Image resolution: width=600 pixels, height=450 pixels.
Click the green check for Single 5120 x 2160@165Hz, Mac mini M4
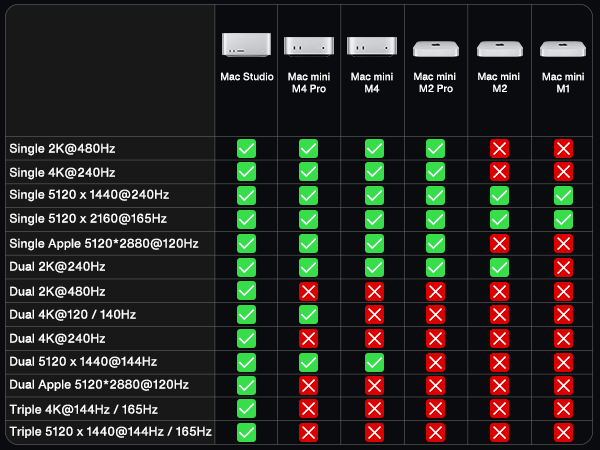coord(374,219)
